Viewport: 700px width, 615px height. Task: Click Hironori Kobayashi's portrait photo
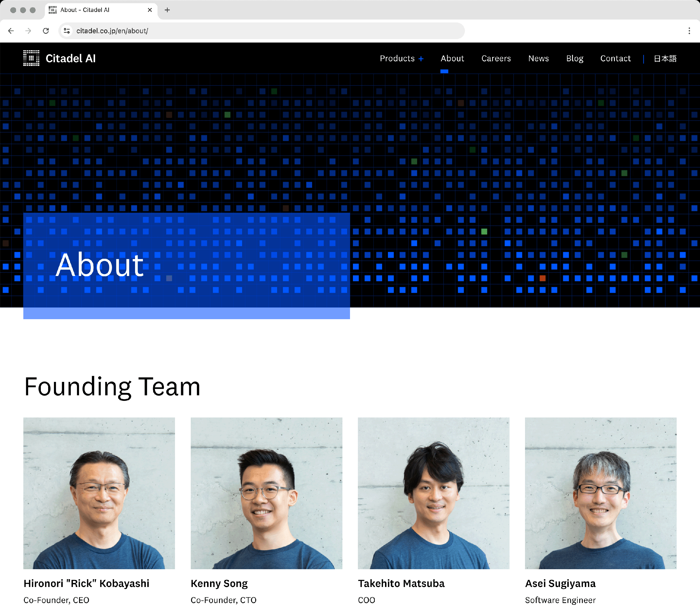99,493
